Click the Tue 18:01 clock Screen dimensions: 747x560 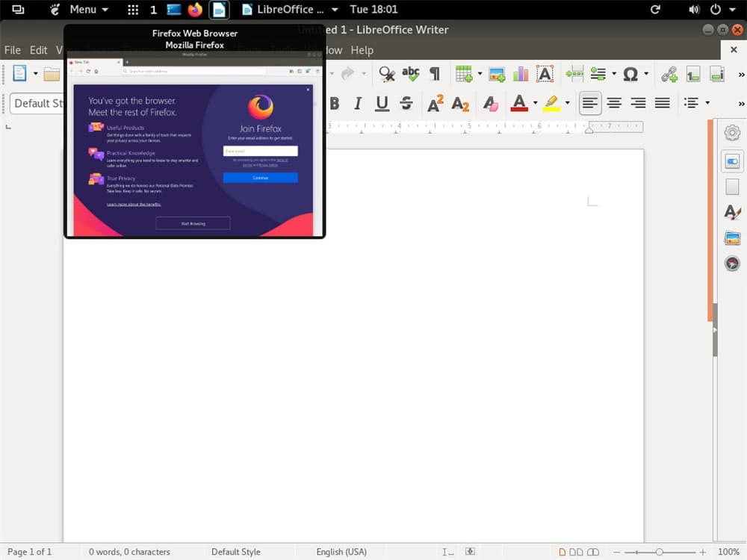coord(373,10)
